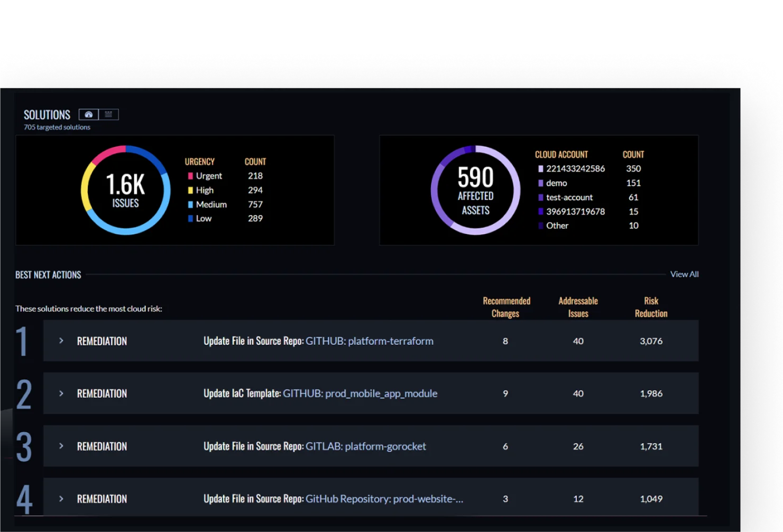Image resolution: width=783 pixels, height=532 pixels.
Task: Switch to the list table view
Action: (x=108, y=114)
